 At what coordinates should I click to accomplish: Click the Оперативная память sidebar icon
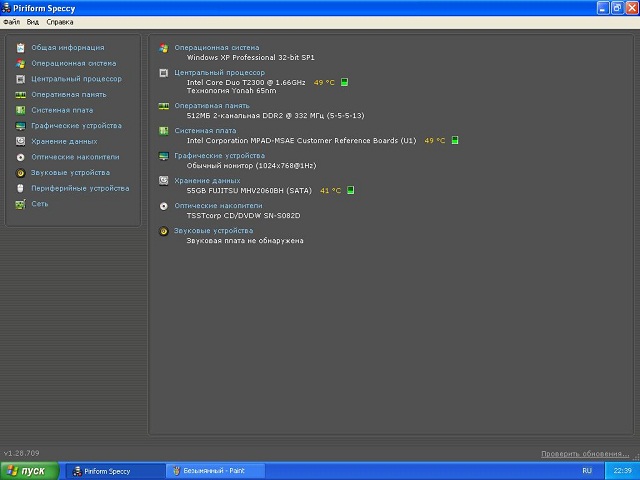point(20,94)
